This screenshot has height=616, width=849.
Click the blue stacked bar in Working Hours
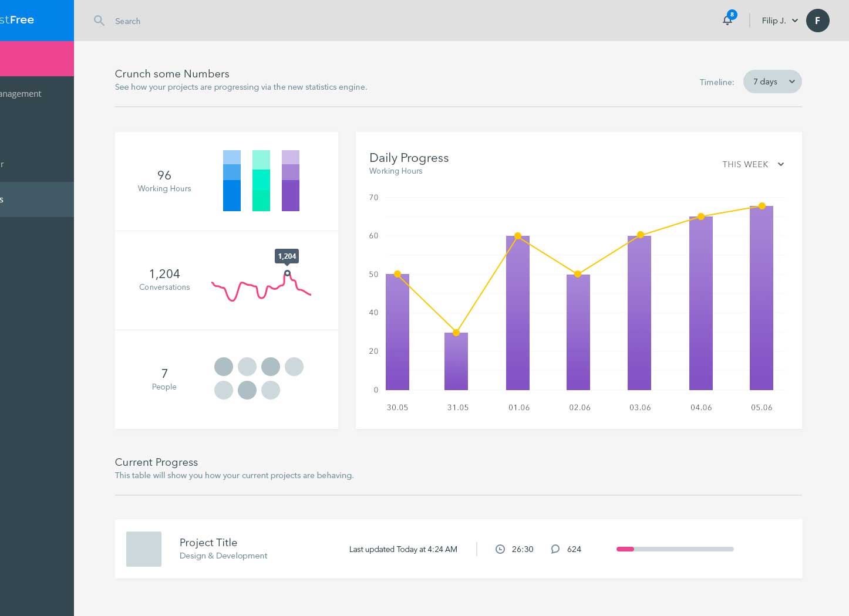(232, 181)
